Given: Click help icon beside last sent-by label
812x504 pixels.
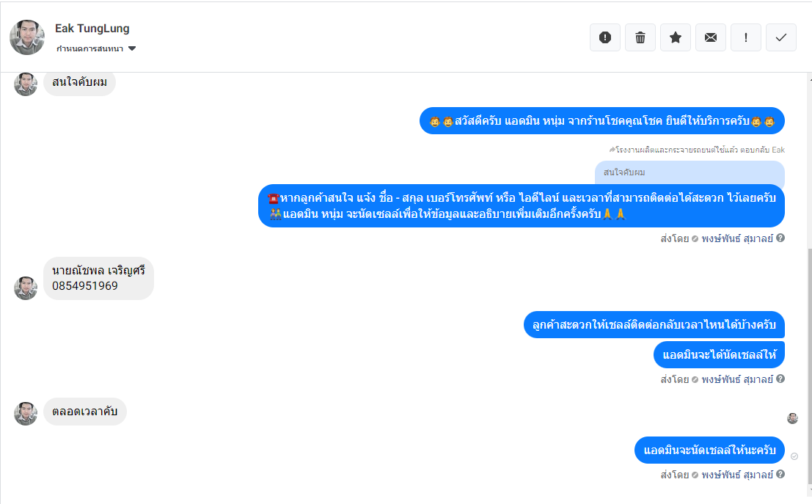Looking at the screenshot, I should tap(780, 474).
